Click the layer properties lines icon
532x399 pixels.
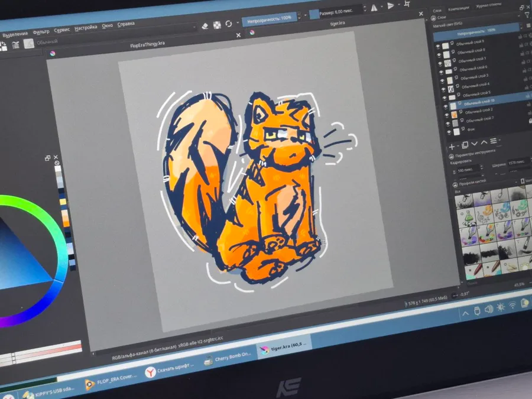494,141
